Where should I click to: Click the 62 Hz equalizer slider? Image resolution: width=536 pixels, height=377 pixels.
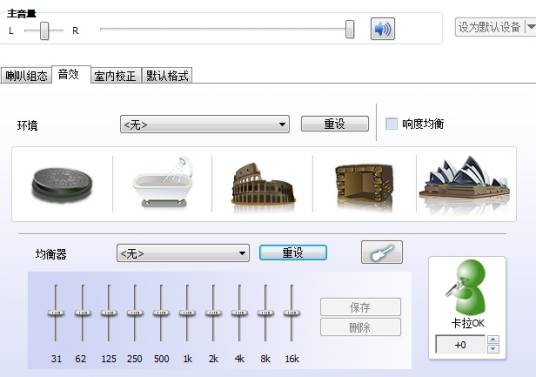[82, 313]
